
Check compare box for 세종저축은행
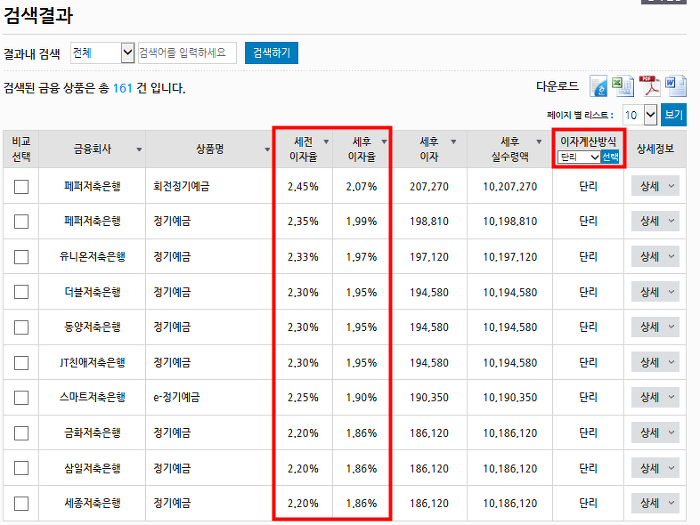click(x=21, y=503)
